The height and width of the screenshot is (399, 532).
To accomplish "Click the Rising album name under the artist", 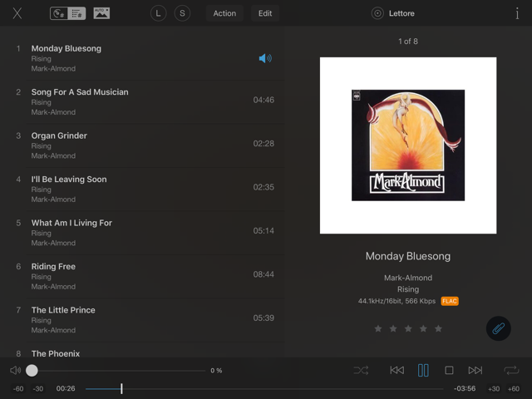I will point(408,289).
